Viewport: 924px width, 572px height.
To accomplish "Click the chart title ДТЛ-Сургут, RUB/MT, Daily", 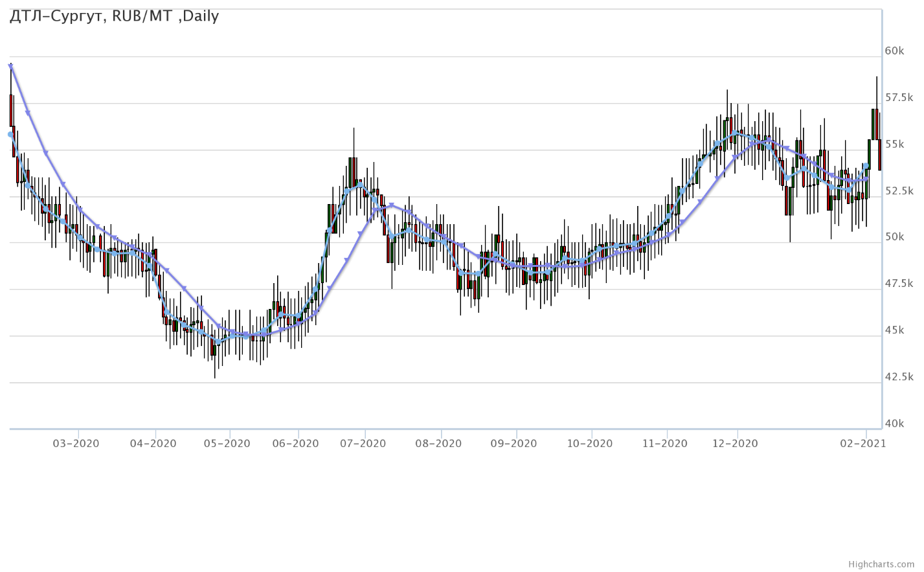I will (x=115, y=16).
